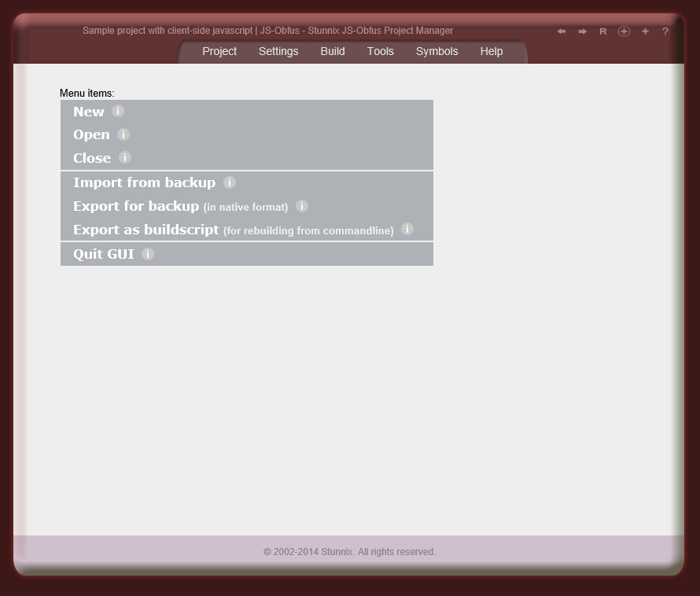Open the Symbols menu

[437, 51]
